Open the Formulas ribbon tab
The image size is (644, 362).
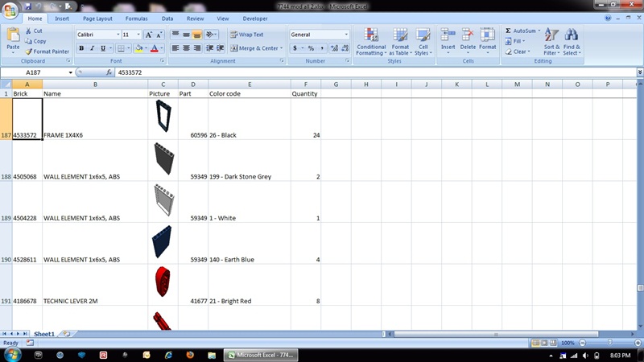[x=134, y=18]
